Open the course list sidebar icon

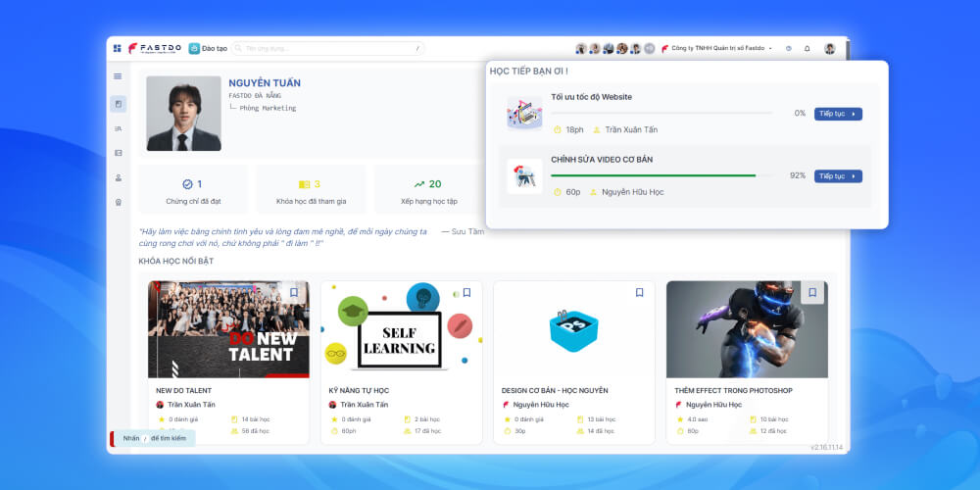click(x=119, y=128)
